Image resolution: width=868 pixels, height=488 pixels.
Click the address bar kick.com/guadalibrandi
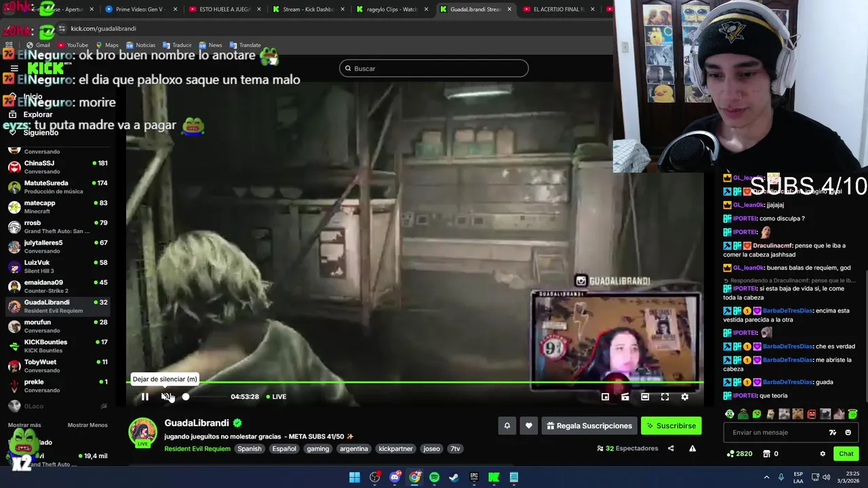point(103,28)
